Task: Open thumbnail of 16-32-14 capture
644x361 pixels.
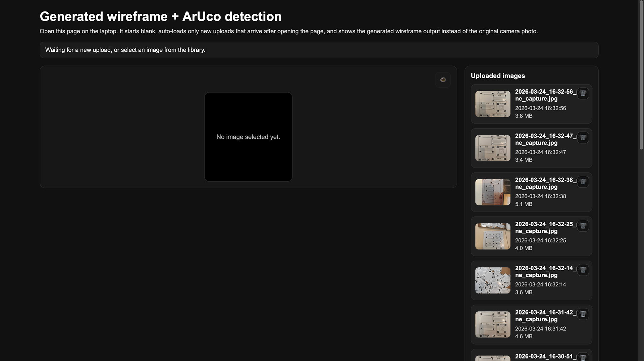Action: point(493,280)
